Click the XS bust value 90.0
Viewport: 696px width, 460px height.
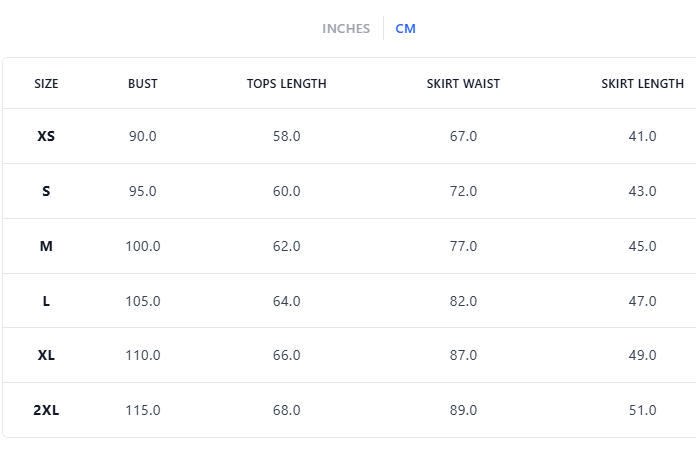pos(143,136)
